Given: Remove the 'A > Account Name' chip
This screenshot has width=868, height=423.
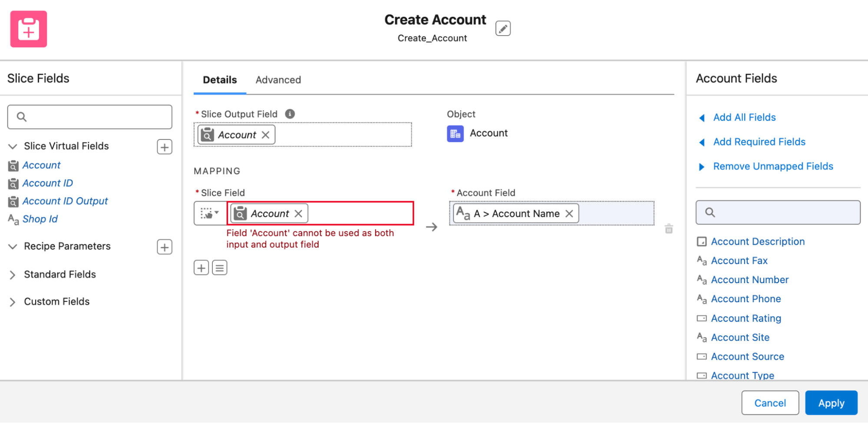Looking at the screenshot, I should click(x=569, y=213).
